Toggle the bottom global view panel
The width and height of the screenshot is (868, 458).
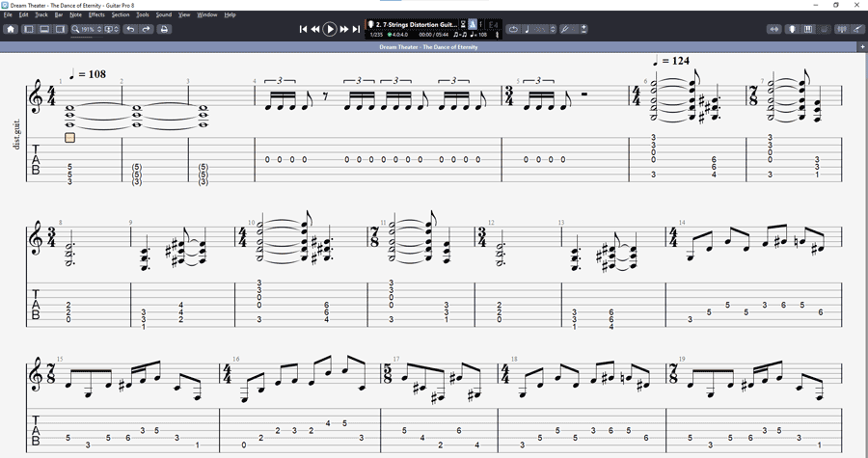44,29
